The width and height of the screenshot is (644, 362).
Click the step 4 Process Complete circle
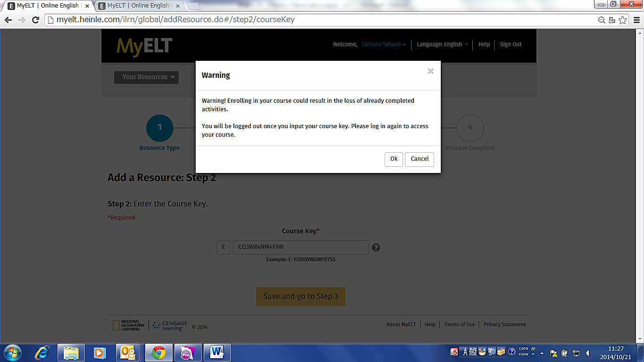click(470, 128)
